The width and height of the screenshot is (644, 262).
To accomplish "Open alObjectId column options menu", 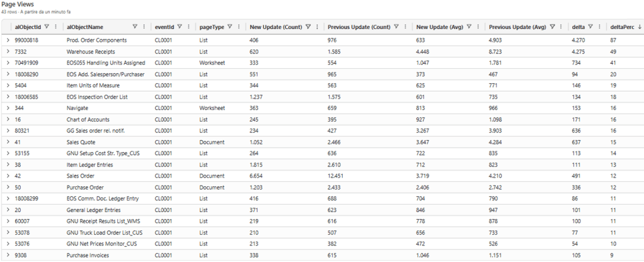I will coord(56,27).
